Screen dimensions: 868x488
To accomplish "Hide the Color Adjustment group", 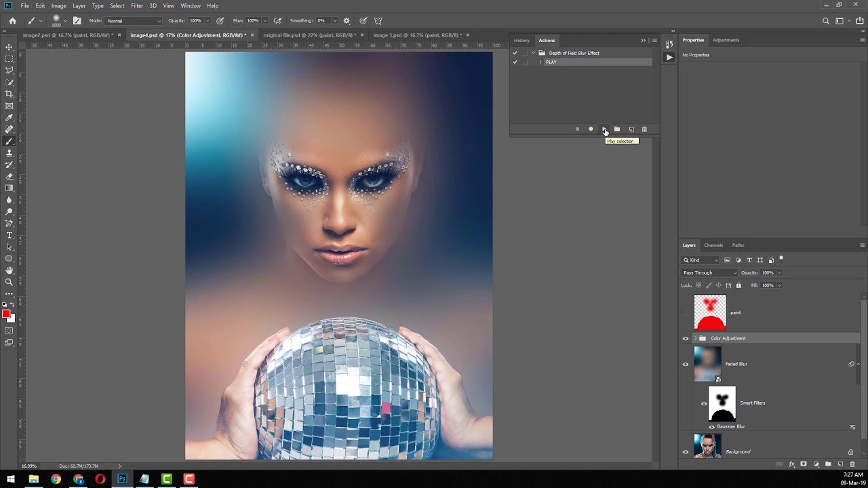I will pos(685,338).
